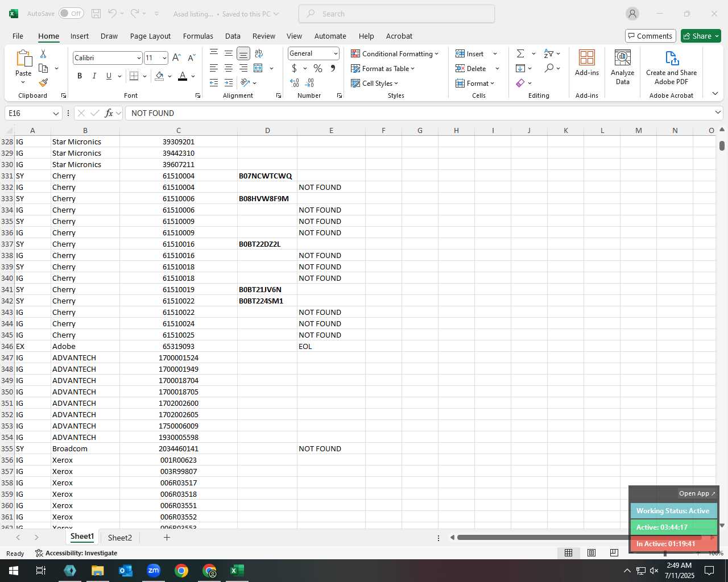The width and height of the screenshot is (728, 582).
Task: Add a new sheet with plus
Action: (x=167, y=537)
